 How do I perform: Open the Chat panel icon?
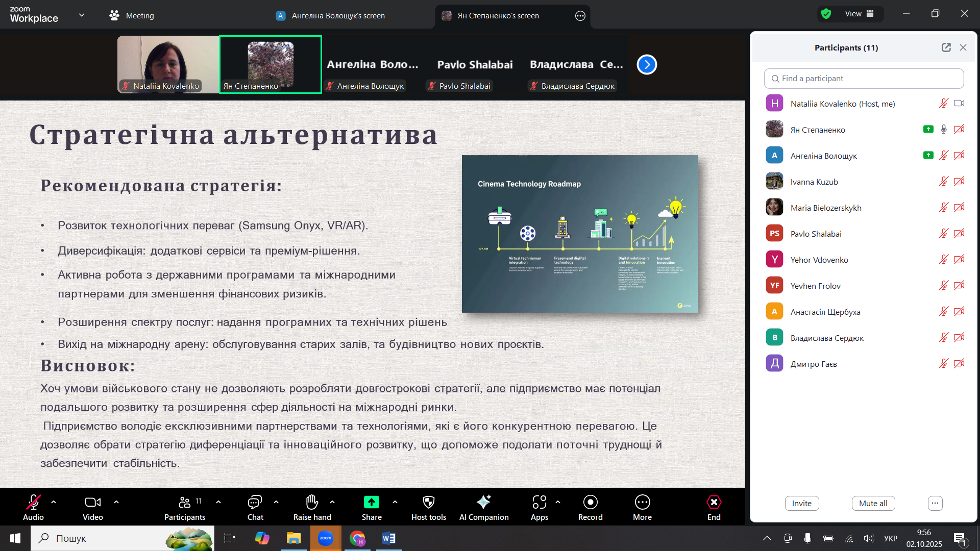click(255, 503)
